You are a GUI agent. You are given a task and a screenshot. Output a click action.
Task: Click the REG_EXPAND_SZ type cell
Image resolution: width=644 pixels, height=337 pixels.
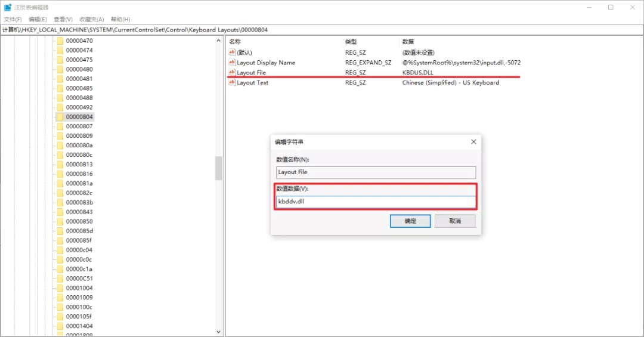(x=369, y=63)
